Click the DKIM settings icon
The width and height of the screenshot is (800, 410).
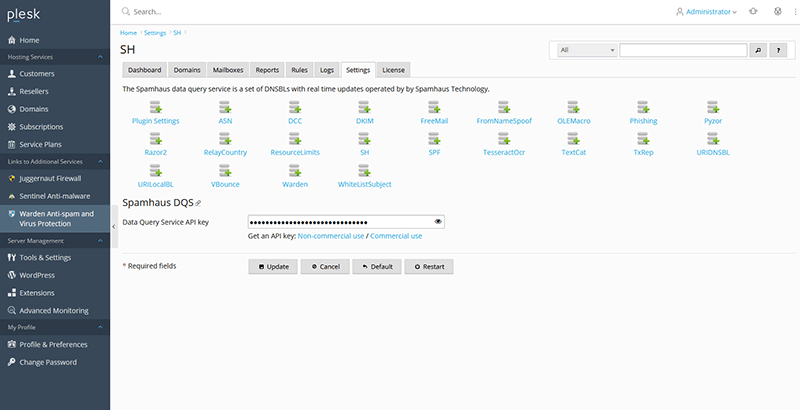[x=364, y=107]
